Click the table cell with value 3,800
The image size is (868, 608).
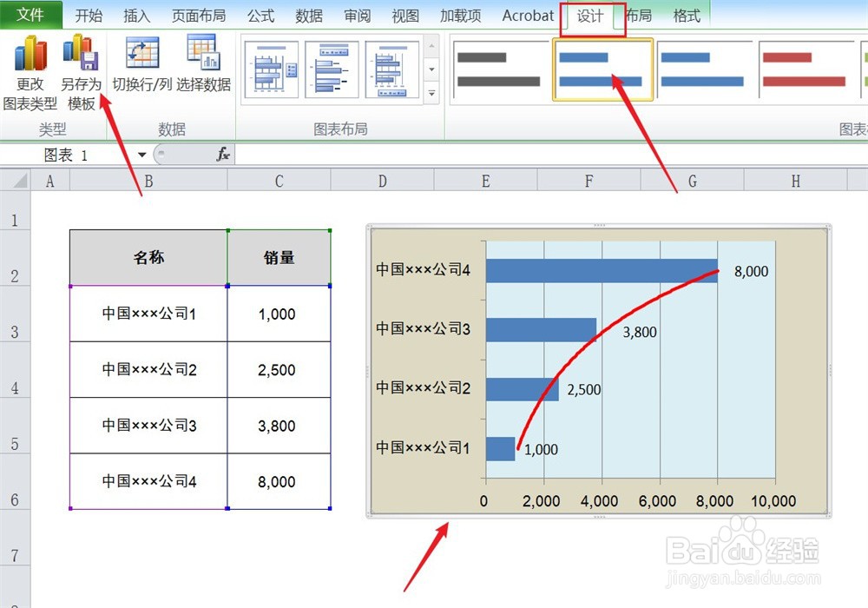tap(279, 426)
